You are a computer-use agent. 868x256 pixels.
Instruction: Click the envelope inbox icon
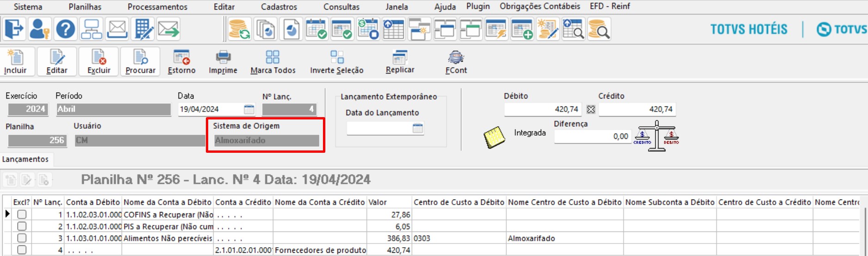118,29
